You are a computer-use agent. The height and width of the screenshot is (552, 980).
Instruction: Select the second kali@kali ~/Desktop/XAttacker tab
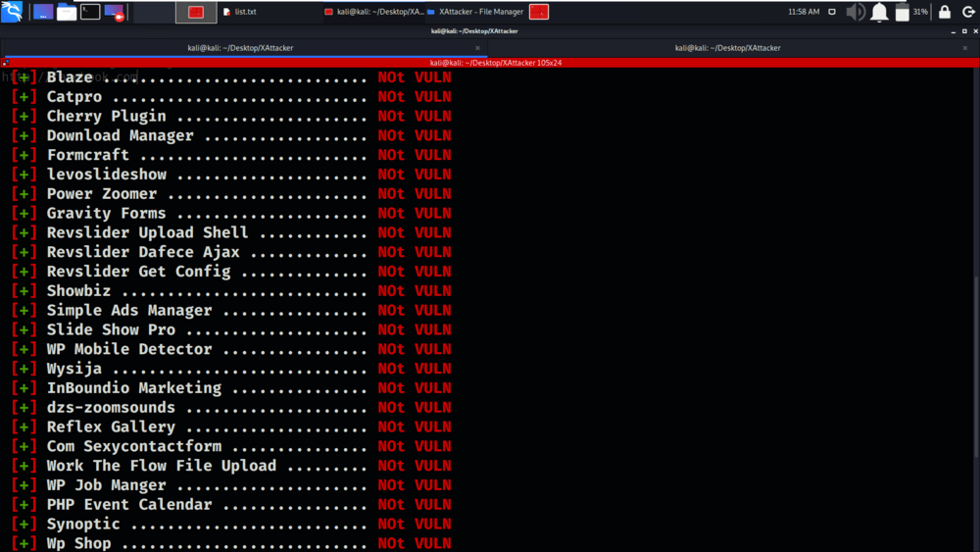[x=727, y=48]
